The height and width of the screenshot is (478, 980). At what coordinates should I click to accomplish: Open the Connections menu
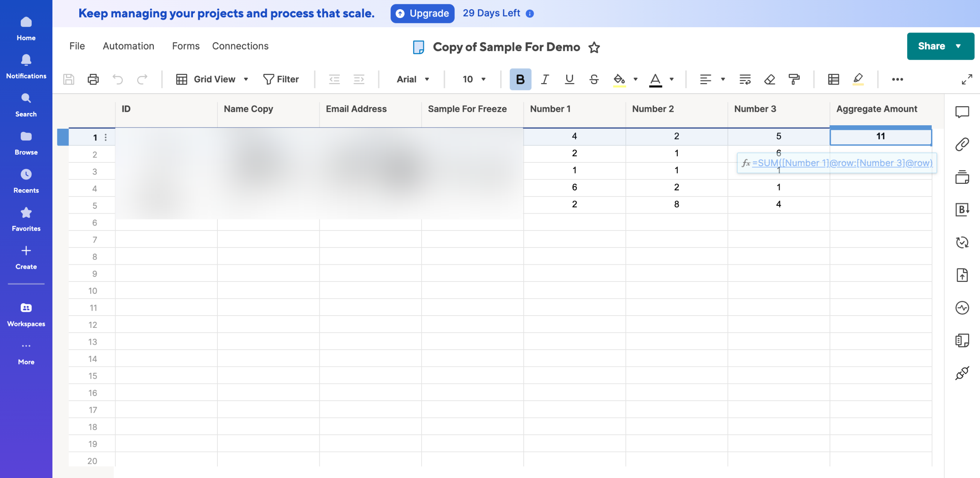(240, 46)
